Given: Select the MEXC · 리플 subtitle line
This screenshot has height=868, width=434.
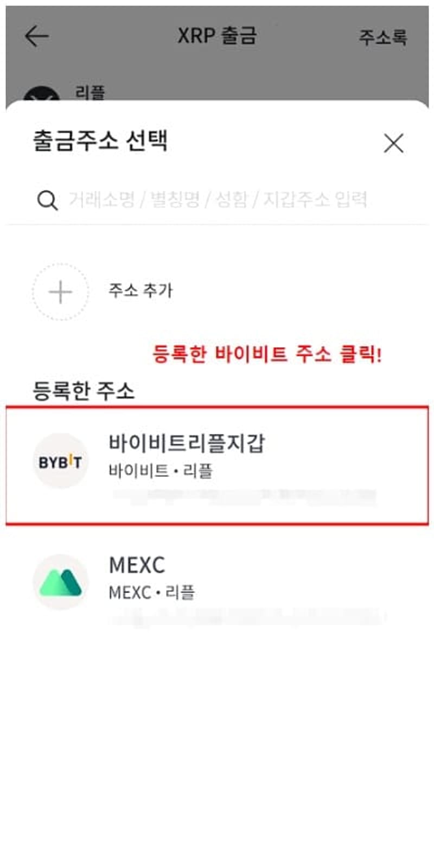Looking at the screenshot, I should tap(152, 592).
